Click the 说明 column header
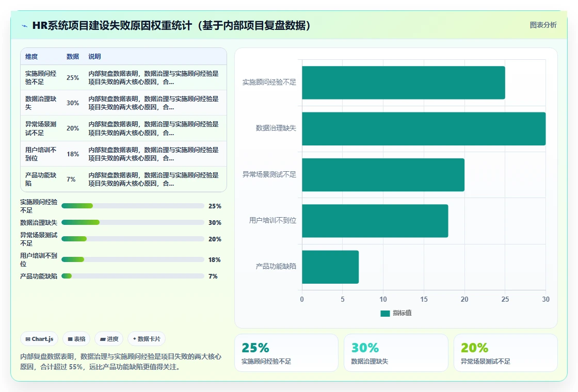 (x=94, y=56)
